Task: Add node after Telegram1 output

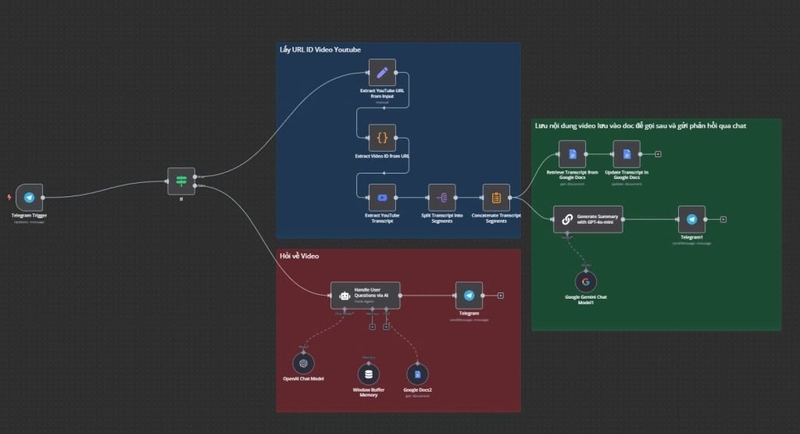Action: [723, 219]
